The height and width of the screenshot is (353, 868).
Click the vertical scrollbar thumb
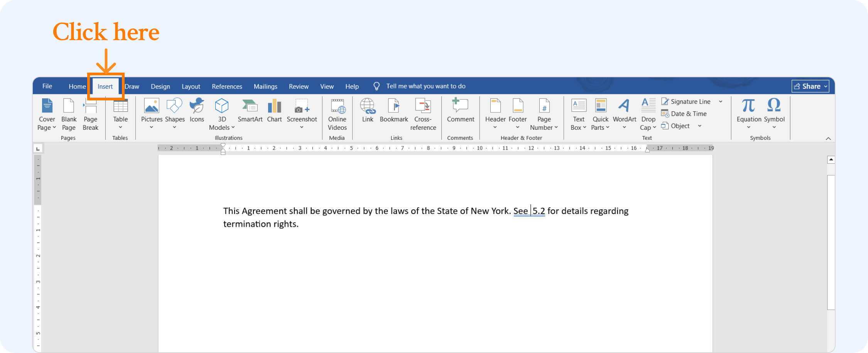(x=831, y=242)
